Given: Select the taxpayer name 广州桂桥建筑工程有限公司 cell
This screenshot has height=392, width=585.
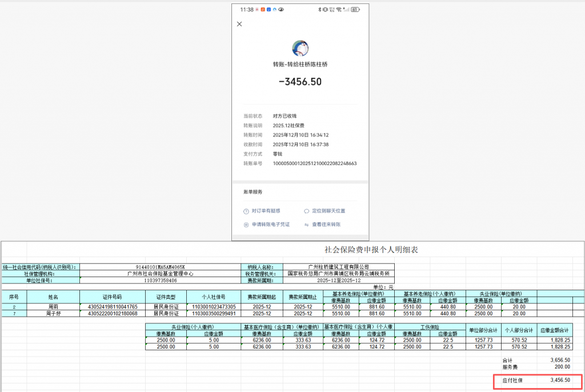Looking at the screenshot, I should [x=339, y=267].
